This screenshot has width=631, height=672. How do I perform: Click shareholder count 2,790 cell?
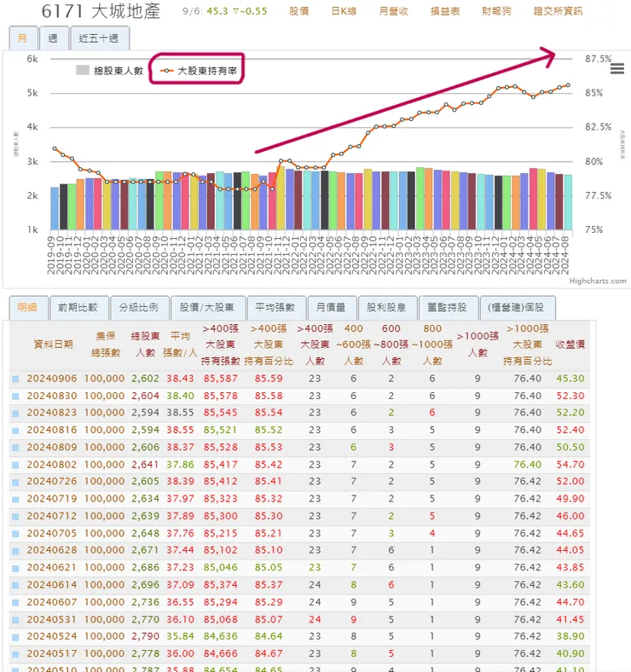tap(145, 637)
